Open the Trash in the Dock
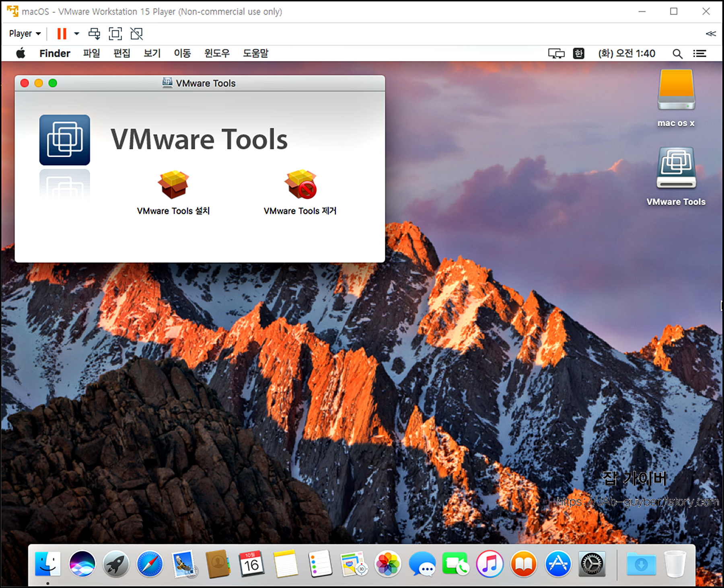 tap(675, 564)
